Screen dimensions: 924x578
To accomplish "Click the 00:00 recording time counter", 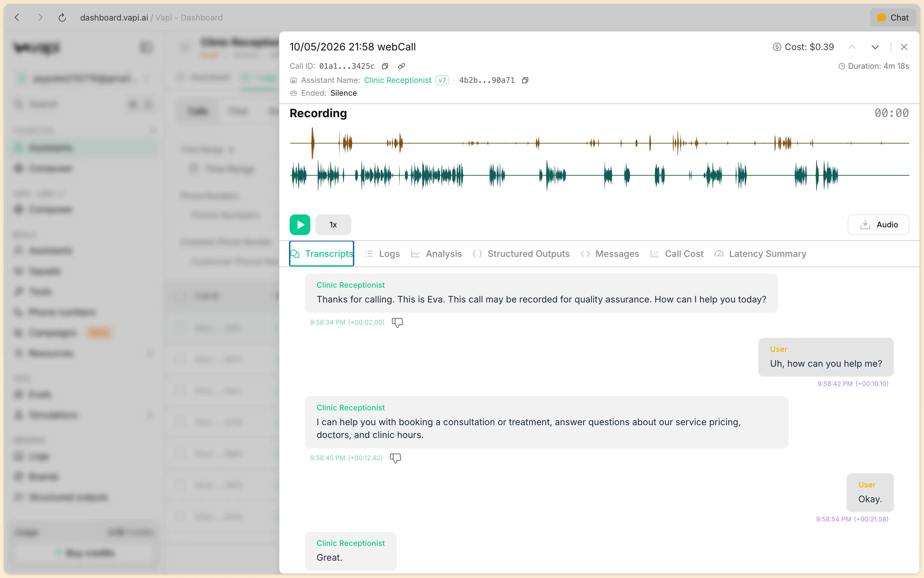I will click(892, 113).
